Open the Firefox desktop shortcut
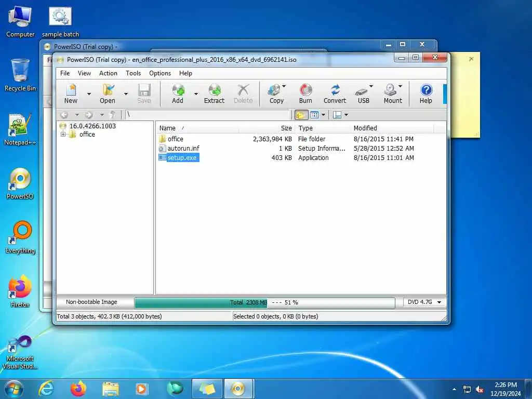Screen dimensions: 532x399 20,291
